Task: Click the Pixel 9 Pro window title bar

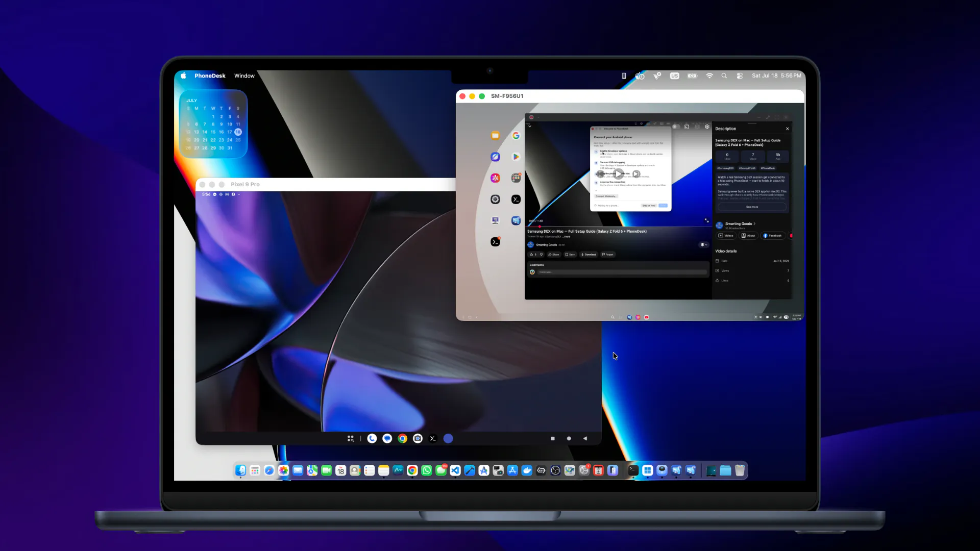Action: pos(325,184)
